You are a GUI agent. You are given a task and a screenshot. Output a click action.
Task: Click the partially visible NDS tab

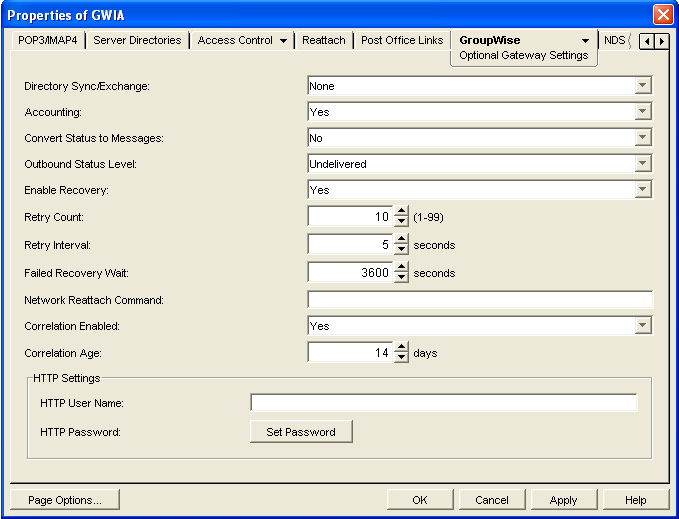click(x=615, y=40)
